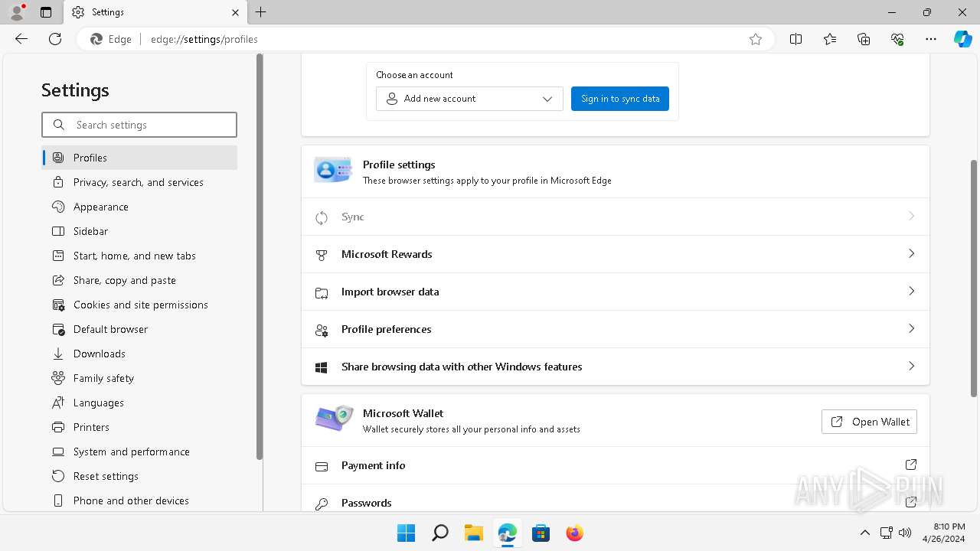Open Share browsing data with other Windows features
Viewport: 980px width, 551px height.
616,367
